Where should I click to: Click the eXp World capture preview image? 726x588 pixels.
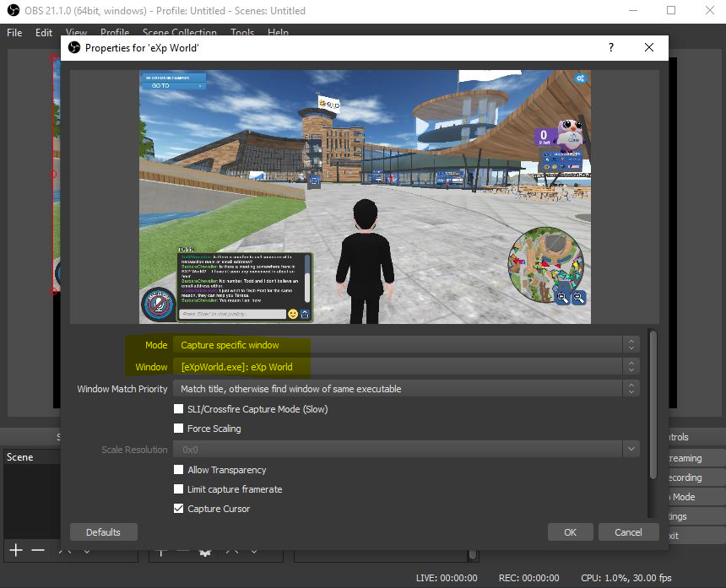365,197
